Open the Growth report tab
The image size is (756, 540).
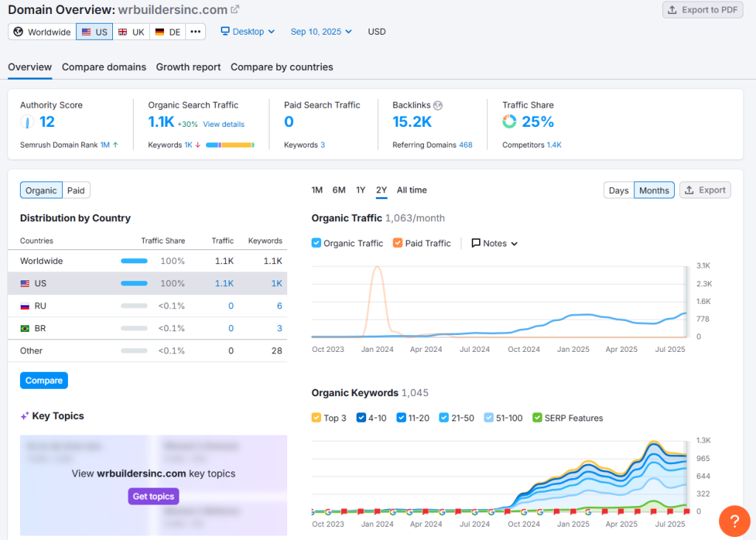[x=188, y=67]
